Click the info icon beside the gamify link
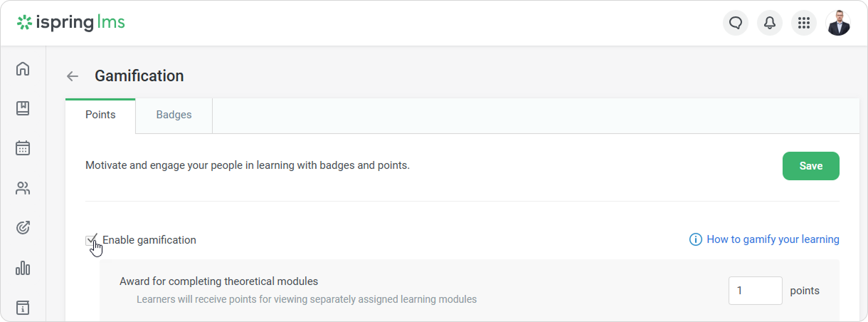Viewport: 868px width, 322px height. click(696, 239)
